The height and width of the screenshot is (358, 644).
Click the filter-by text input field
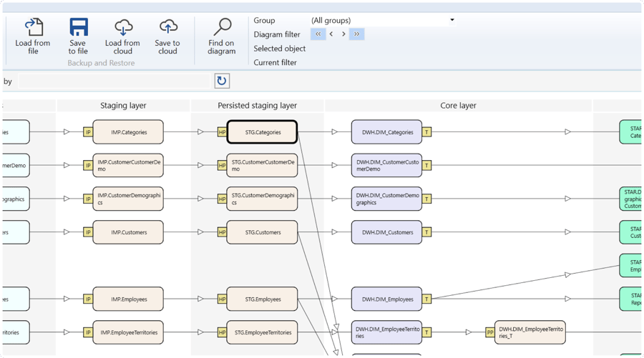tap(114, 81)
